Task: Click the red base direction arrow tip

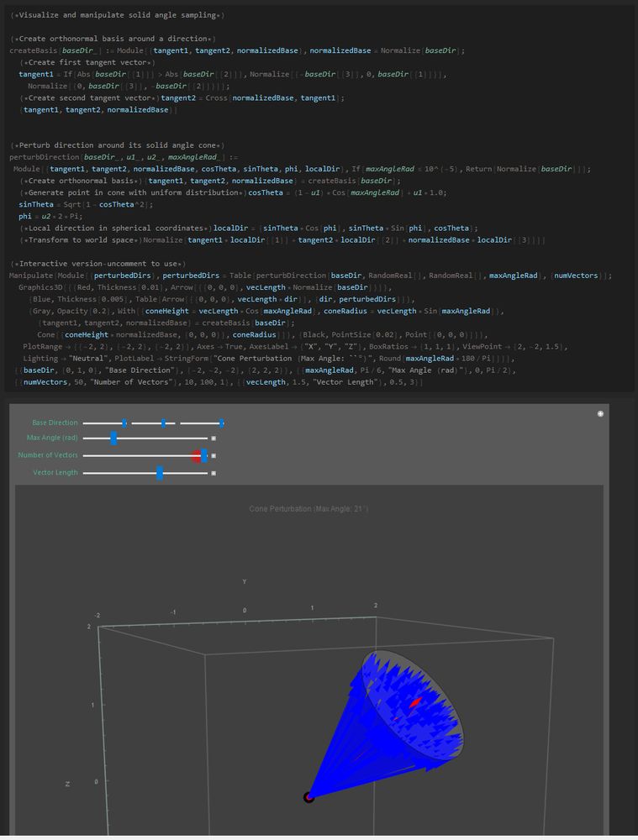Action: 415,701
